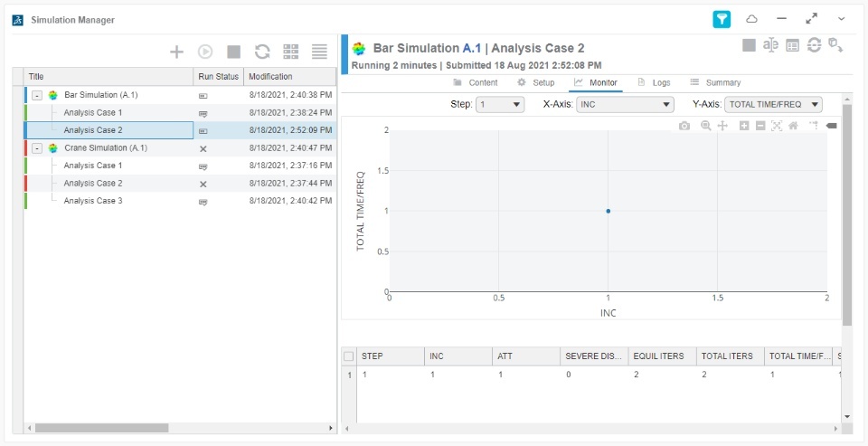
Task: Click the filter icon in header
Action: [722, 19]
